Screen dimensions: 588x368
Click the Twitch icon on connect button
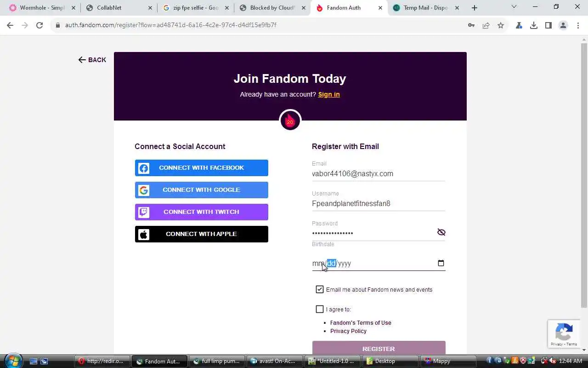(144, 212)
